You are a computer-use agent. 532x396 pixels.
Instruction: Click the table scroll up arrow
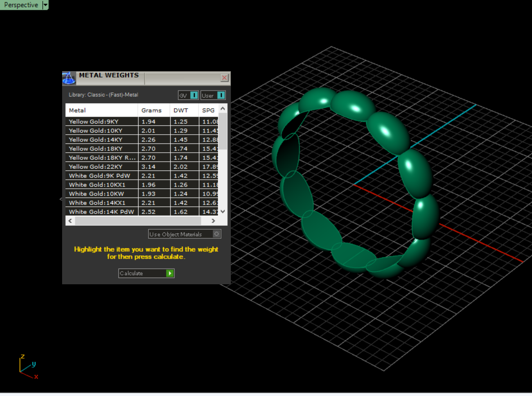click(x=223, y=109)
